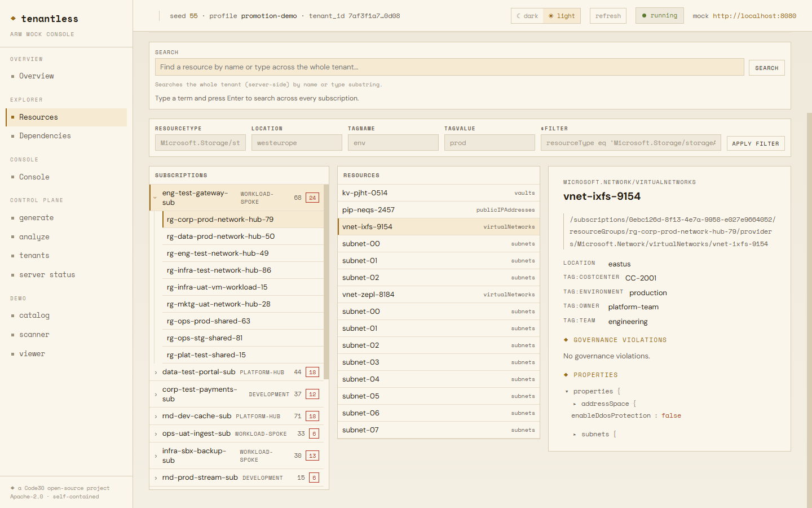Click violation badge 24 on eng-test-gateway-sub
The height and width of the screenshot is (508, 812).
pyautogui.click(x=312, y=198)
